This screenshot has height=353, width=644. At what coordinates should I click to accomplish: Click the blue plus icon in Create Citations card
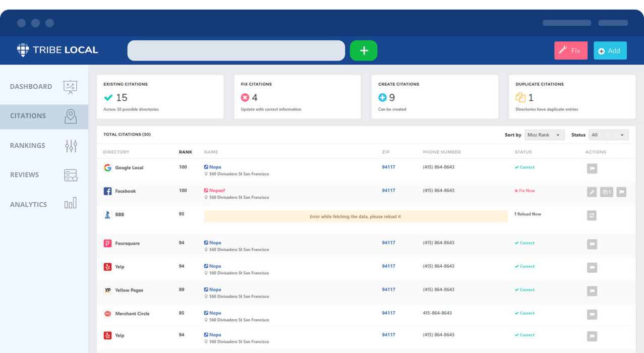tap(383, 98)
